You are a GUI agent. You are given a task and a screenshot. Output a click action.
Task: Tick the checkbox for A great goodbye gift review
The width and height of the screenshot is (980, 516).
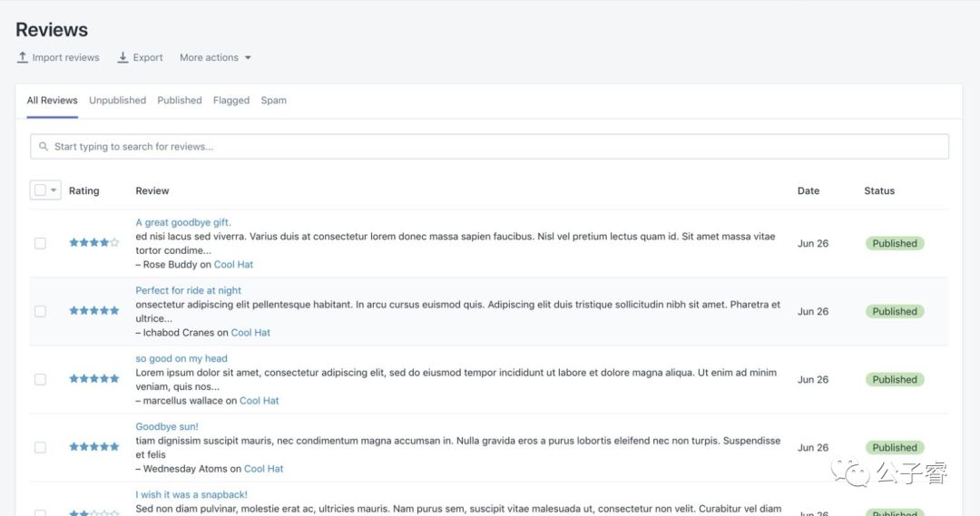[x=40, y=244]
